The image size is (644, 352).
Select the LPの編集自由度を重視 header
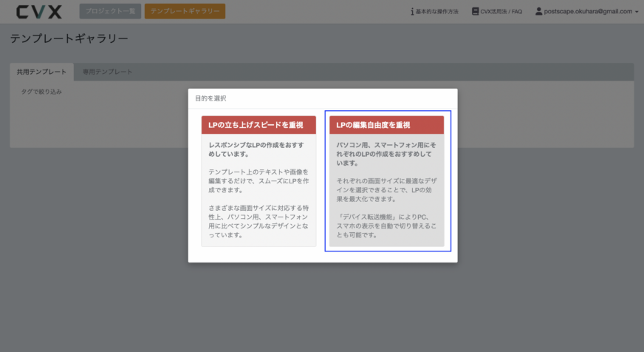click(x=386, y=125)
